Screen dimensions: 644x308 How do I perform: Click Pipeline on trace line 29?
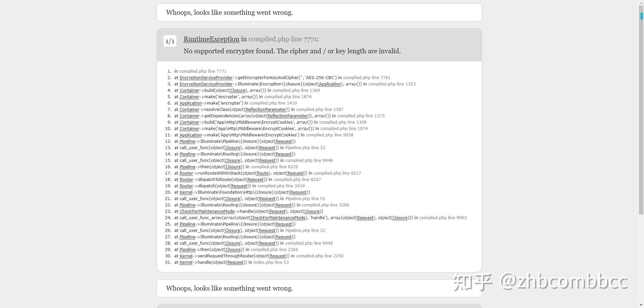(x=187, y=250)
